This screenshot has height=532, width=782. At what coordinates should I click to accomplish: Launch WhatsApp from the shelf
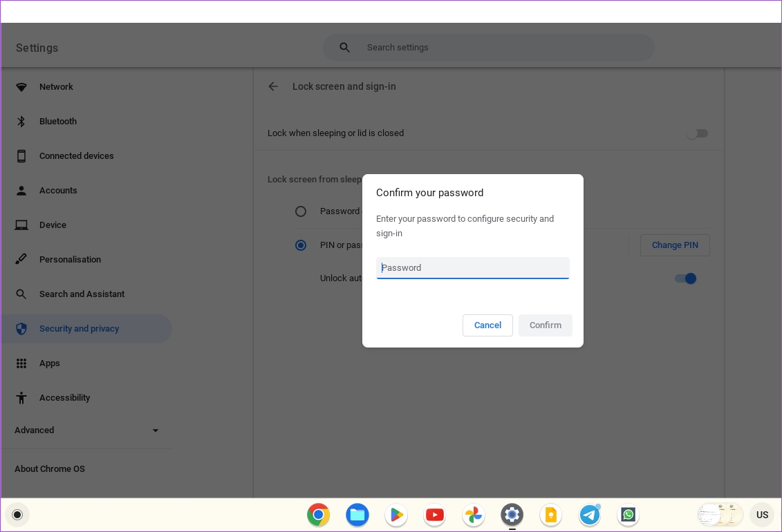point(628,515)
